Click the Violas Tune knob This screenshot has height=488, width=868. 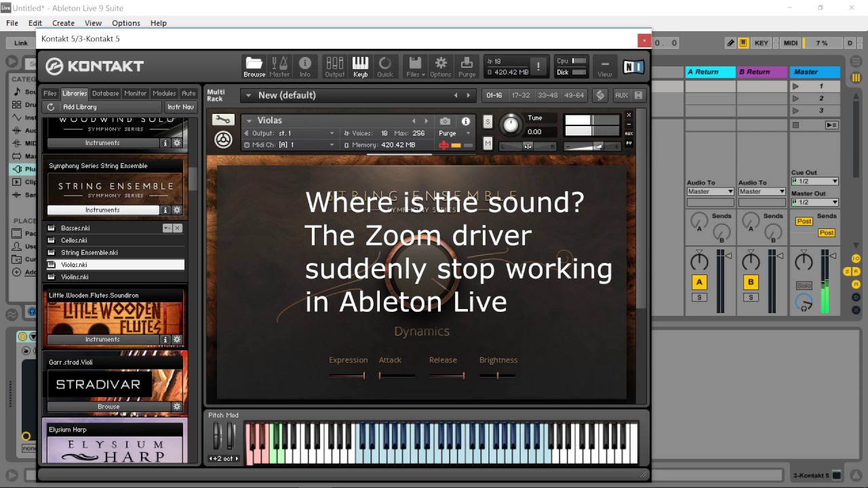(x=511, y=124)
